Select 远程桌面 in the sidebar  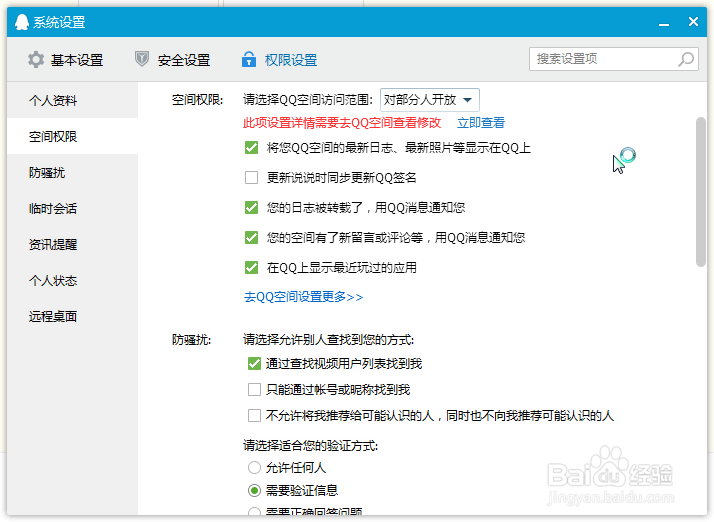tap(72, 316)
